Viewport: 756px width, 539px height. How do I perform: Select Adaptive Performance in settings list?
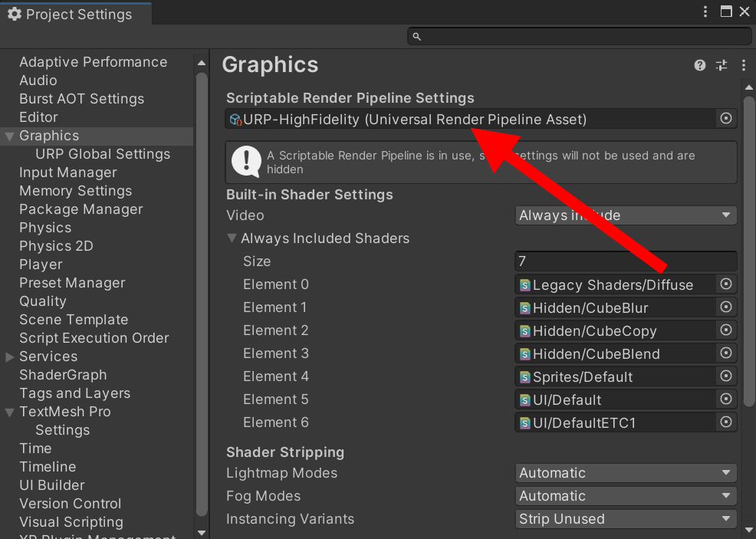click(93, 62)
